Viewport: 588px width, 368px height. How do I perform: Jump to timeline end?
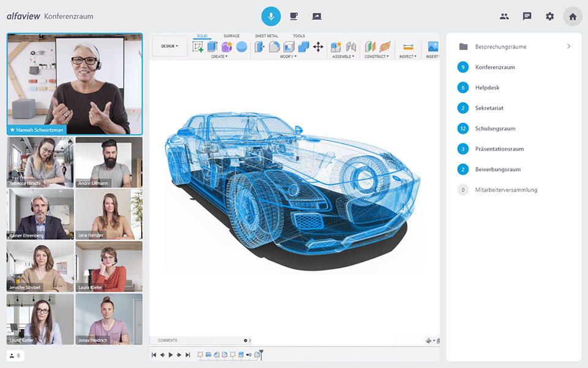tap(188, 355)
